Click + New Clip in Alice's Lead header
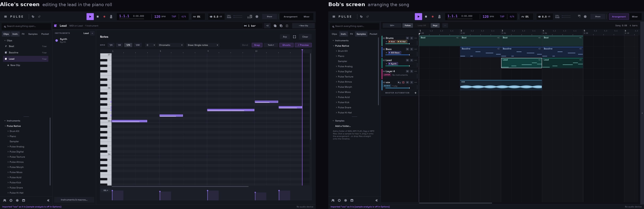The height and width of the screenshot is (209, 644). tap(303, 26)
